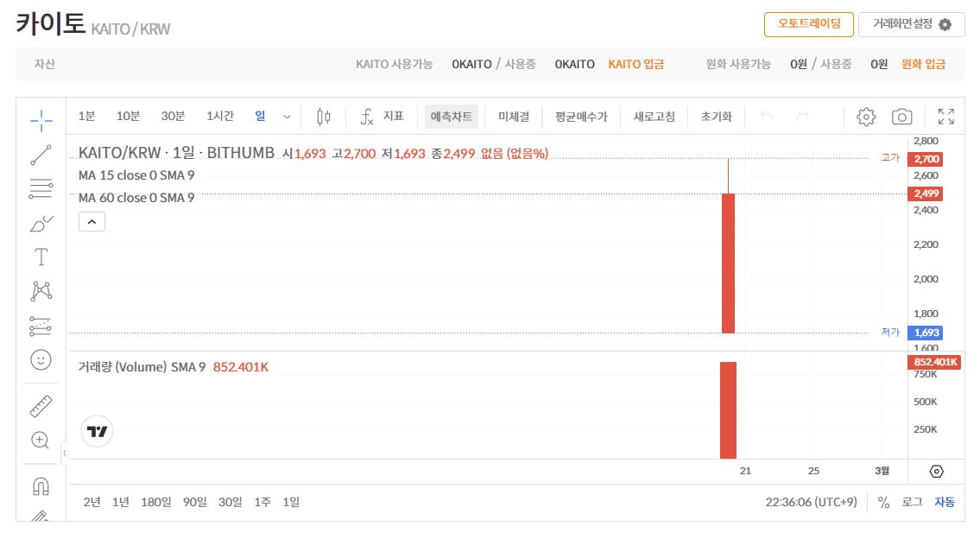Select the 일 daily interval
The width and height of the screenshot is (980, 533).
(260, 117)
